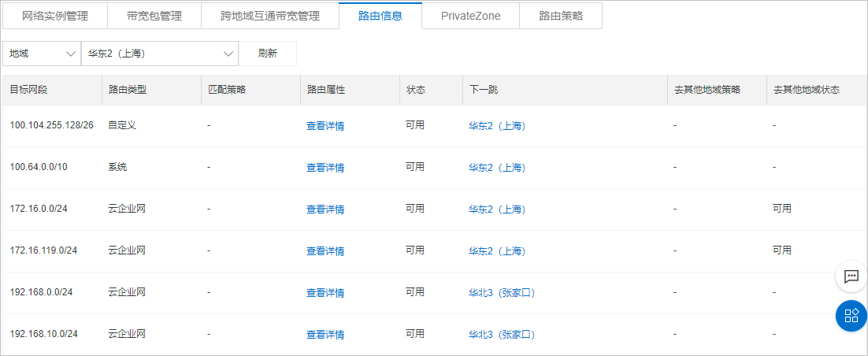Click next hop 华北3（张家口）for 192.168.0.0/24
This screenshot has height=356, width=868.
pos(502,293)
